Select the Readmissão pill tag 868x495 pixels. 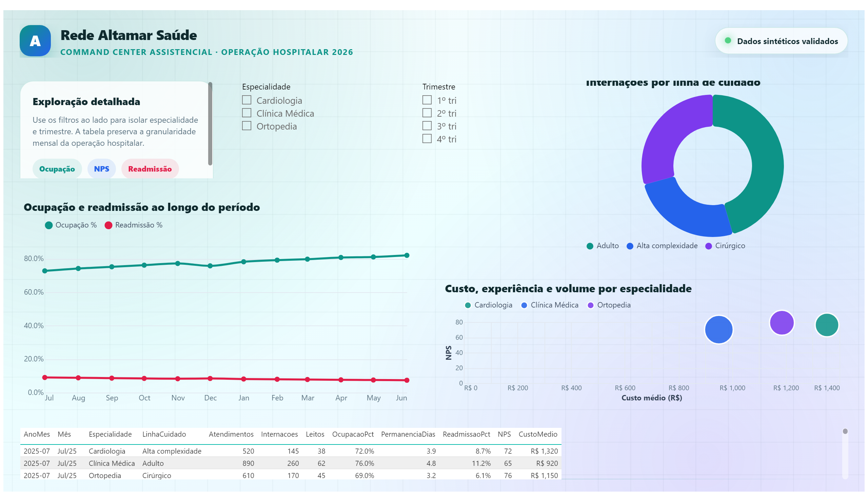[x=150, y=169]
